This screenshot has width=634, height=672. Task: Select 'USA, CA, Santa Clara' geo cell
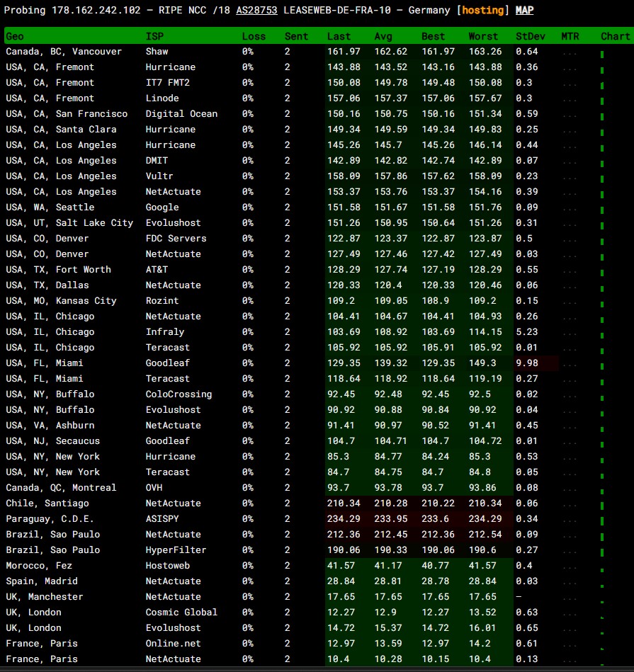[61, 130]
